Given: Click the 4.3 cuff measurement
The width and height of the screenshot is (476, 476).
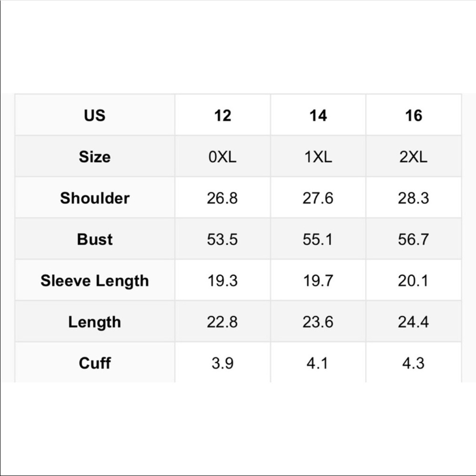Looking at the screenshot, I should click(413, 363).
